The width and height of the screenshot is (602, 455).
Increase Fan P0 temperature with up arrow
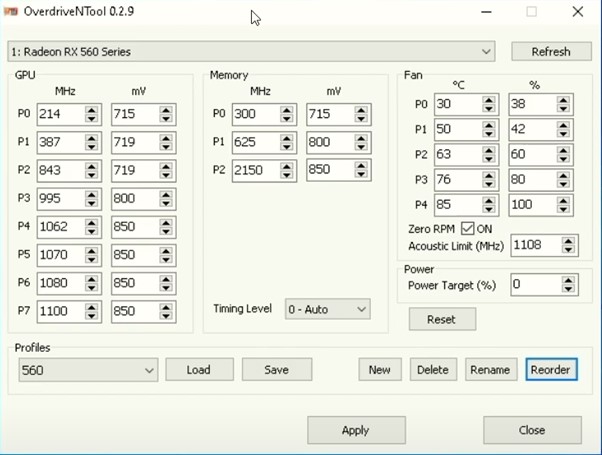click(489, 100)
